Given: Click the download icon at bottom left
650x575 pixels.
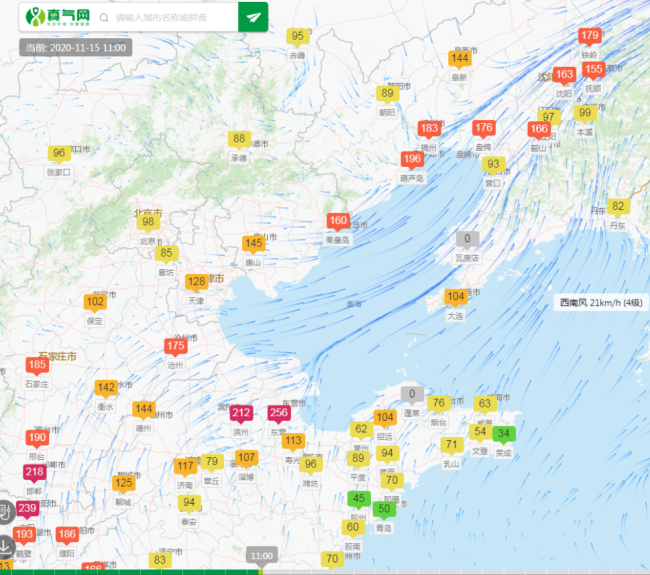Looking at the screenshot, I should tap(7, 547).
